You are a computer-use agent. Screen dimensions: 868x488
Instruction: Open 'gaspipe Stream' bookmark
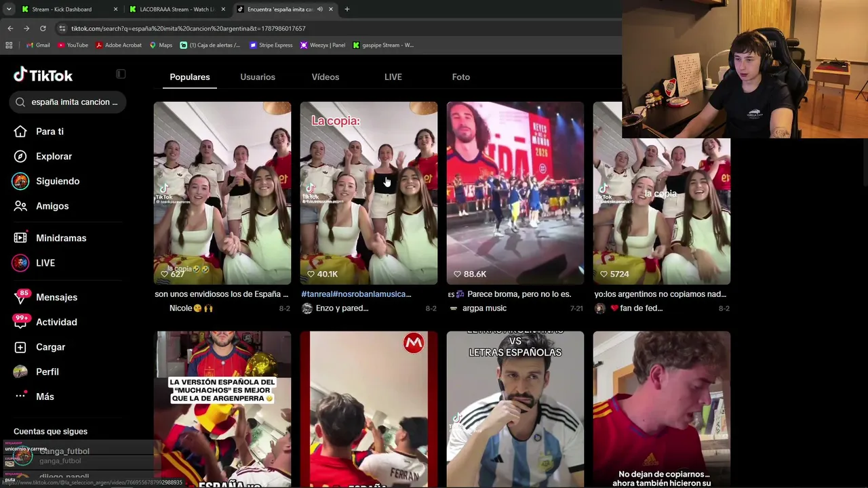(383, 45)
